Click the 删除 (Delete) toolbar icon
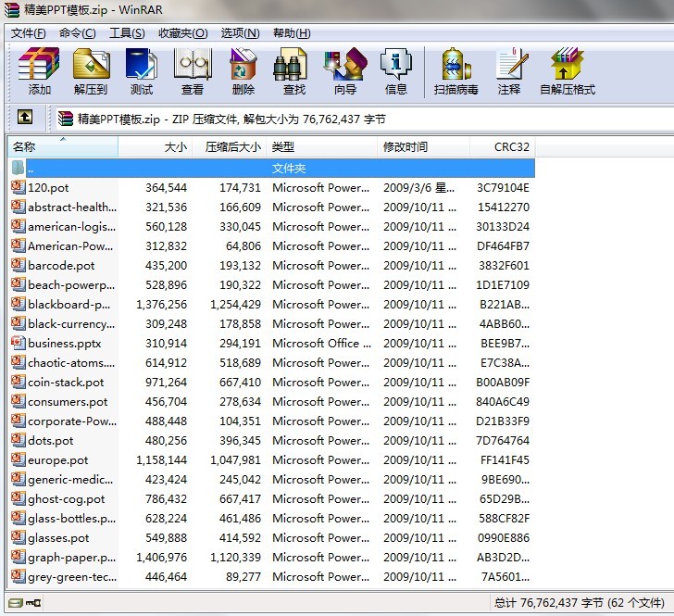Screen dimensions: 674x616 point(243,64)
